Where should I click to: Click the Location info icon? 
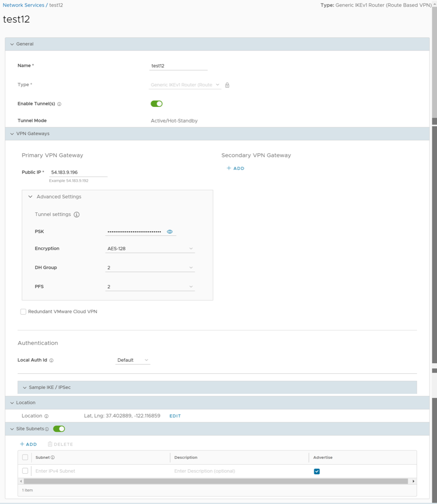point(46,416)
